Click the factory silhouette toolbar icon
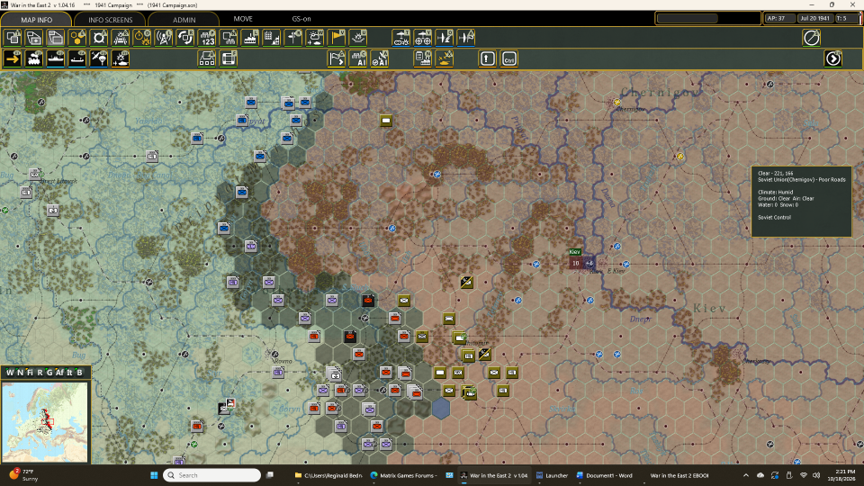 click(250, 38)
